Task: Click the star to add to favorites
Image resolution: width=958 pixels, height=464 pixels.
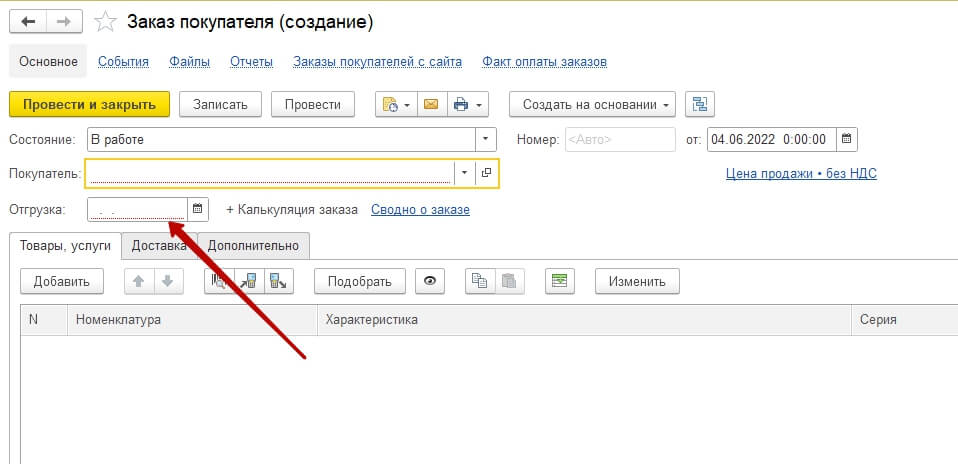Action: [x=104, y=22]
